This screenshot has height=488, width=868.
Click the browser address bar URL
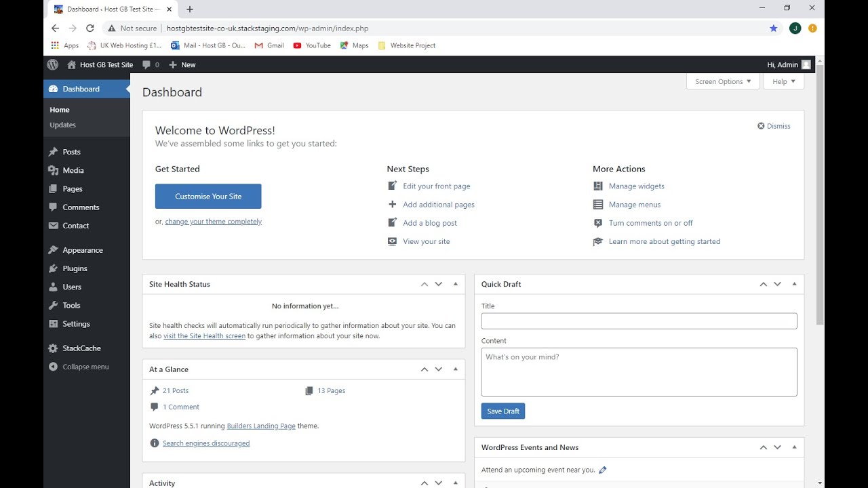tap(267, 28)
